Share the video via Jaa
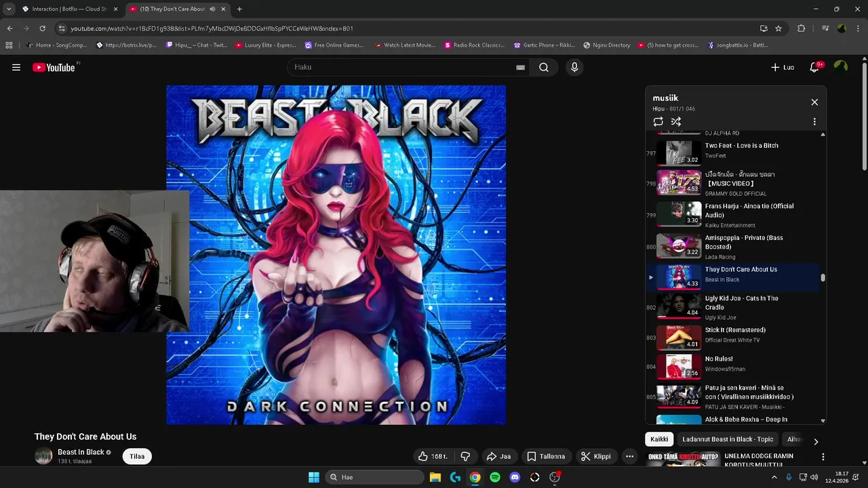The width and height of the screenshot is (868, 488). 500,456
